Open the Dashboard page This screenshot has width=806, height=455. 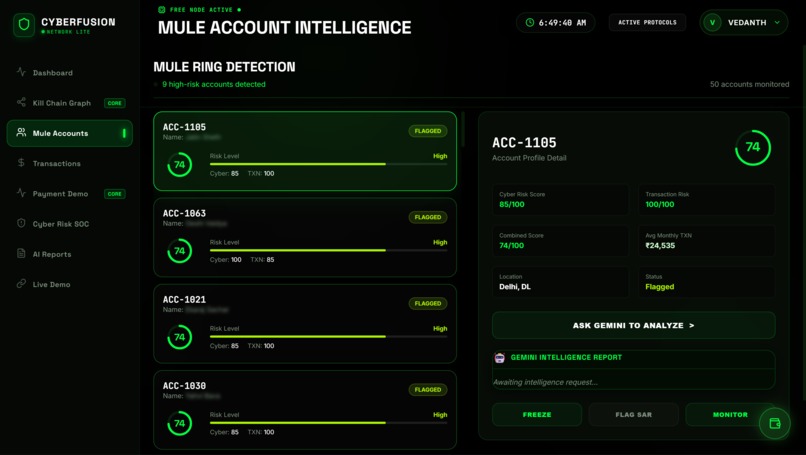[x=69, y=72]
